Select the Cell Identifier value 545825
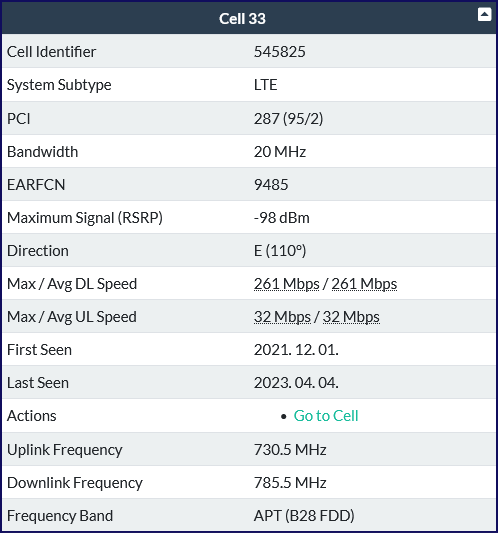Viewport: 498px width, 533px height. [x=279, y=52]
